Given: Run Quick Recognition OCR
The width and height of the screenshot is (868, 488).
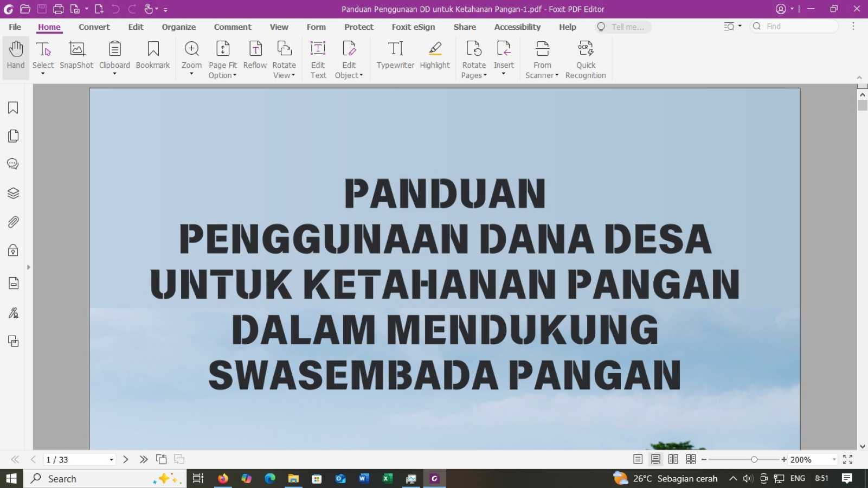Looking at the screenshot, I should 586,60.
